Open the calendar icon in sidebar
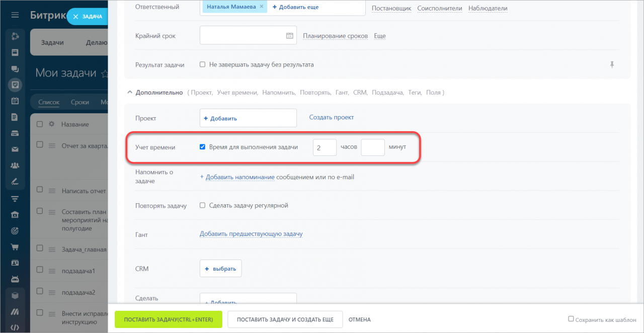Viewport: 644px width, 333px height. click(x=15, y=101)
